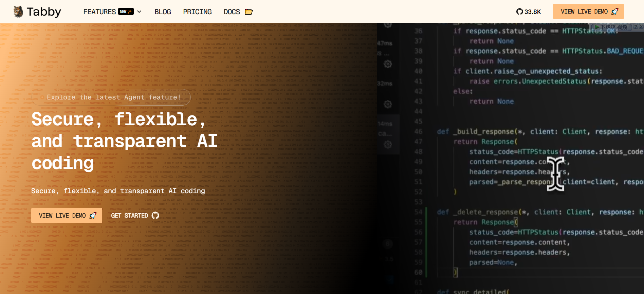This screenshot has width=644, height=294.
Task: Expand the FEATURES dropdown chevron
Action: point(139,12)
